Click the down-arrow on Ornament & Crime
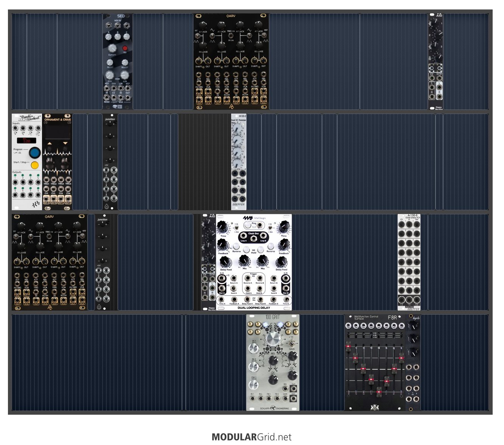The width and height of the screenshot is (504, 445). pyautogui.click(x=65, y=144)
